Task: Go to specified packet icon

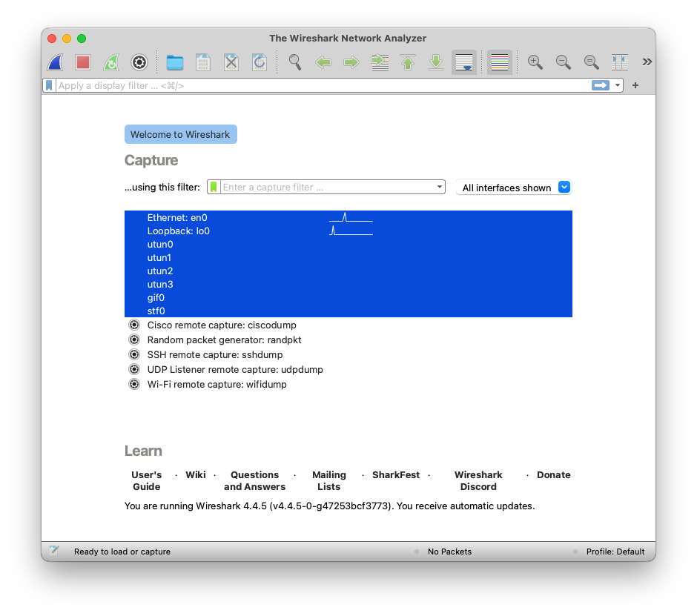Action: point(380,62)
